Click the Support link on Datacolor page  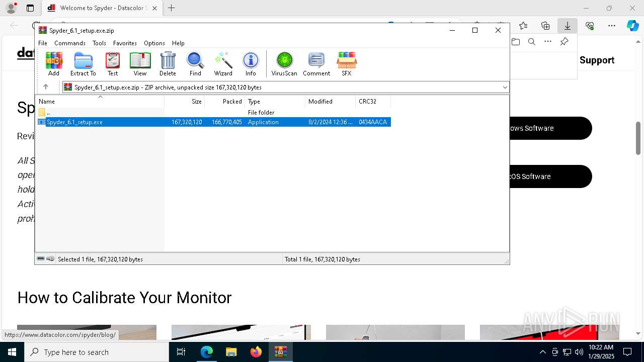coord(597,60)
